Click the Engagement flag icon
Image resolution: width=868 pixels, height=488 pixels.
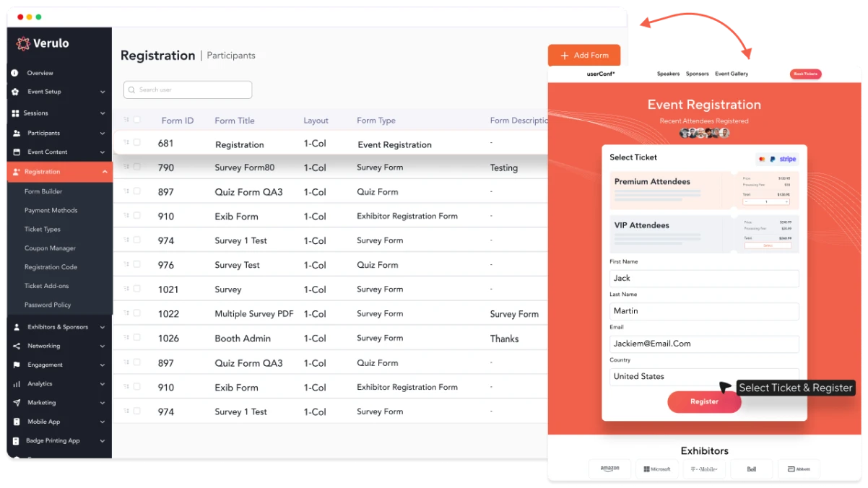pos(16,365)
